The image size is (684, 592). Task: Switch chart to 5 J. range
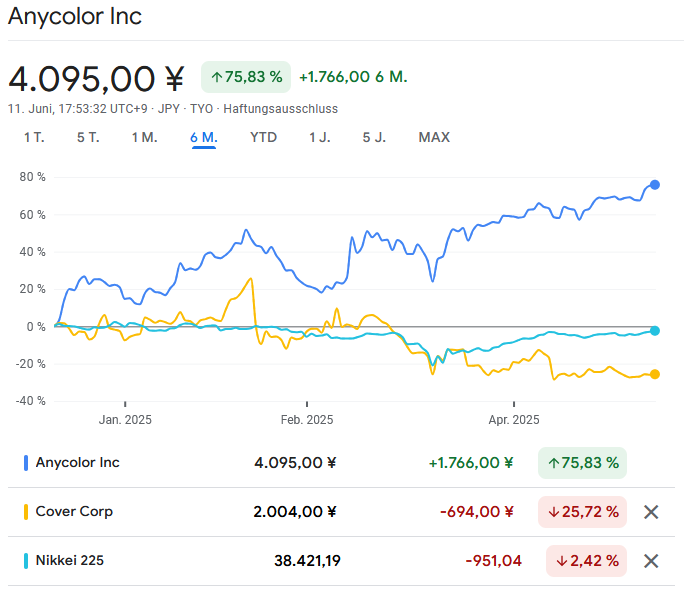[x=374, y=137]
